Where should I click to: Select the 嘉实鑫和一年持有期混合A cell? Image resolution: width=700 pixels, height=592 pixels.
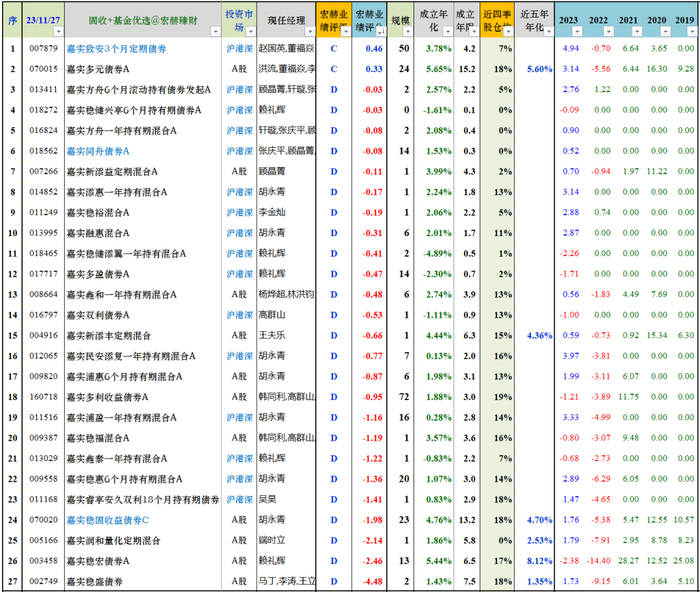coord(143,295)
